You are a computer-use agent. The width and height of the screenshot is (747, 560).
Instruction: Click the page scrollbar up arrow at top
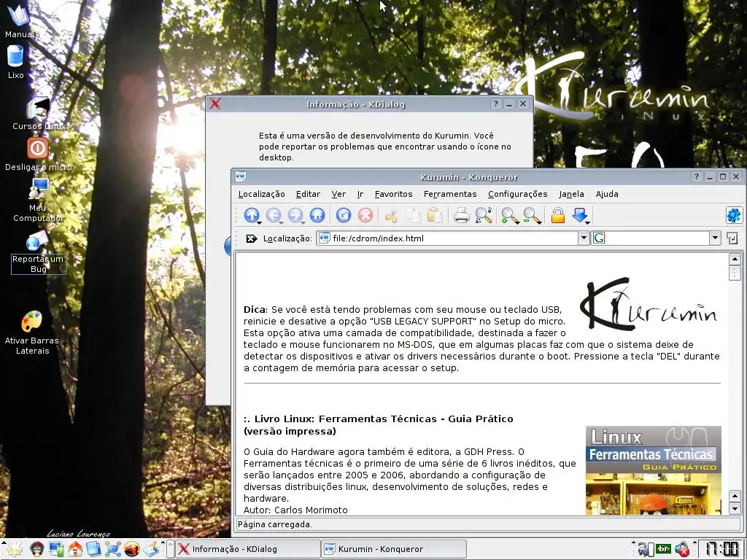[734, 260]
